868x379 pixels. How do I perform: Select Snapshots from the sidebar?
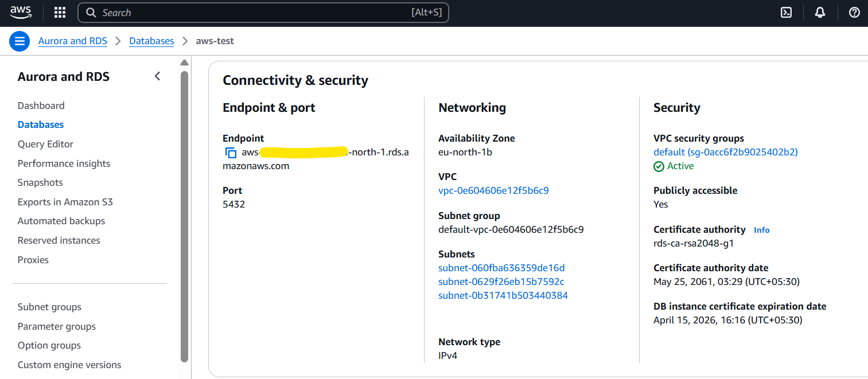[40, 182]
